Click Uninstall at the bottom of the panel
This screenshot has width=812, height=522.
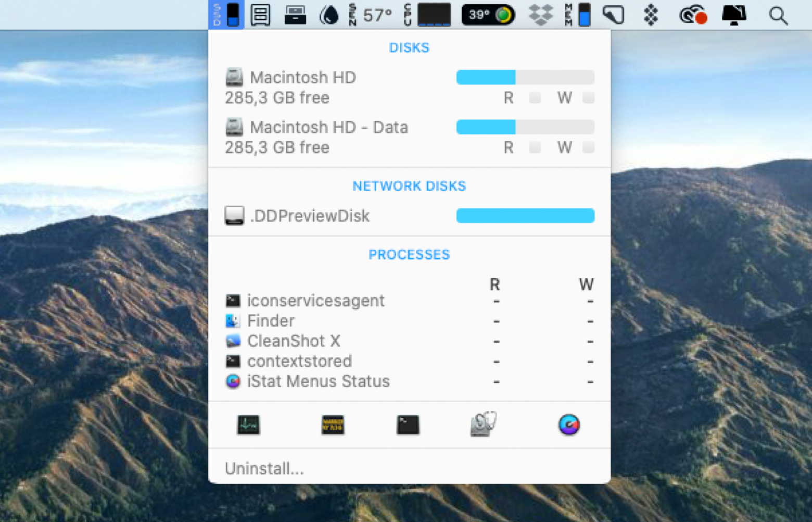coord(264,468)
